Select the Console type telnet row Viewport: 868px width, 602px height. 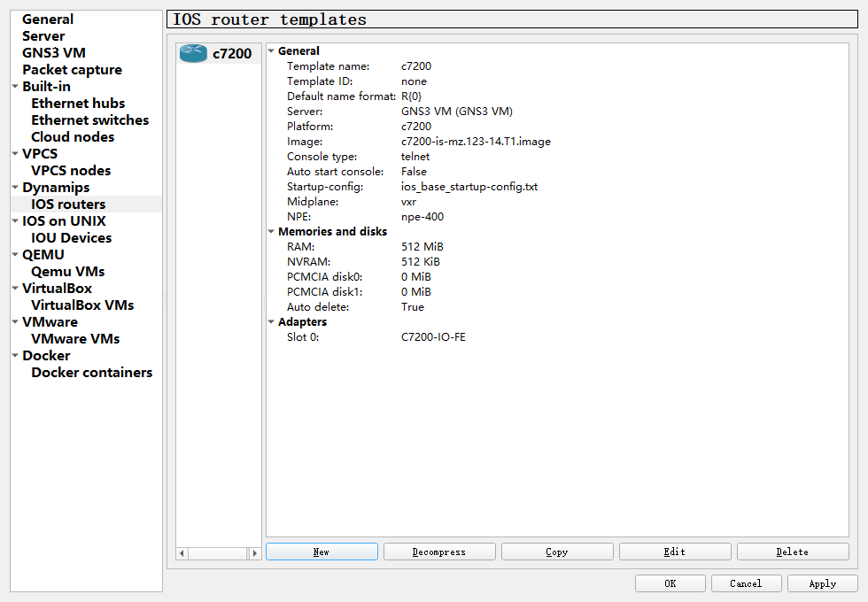pos(557,157)
